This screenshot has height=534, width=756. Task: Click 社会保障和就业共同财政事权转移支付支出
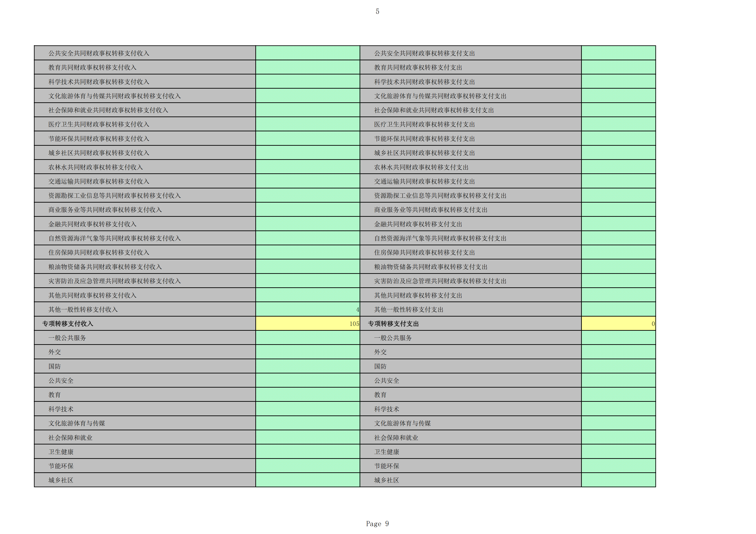click(434, 110)
